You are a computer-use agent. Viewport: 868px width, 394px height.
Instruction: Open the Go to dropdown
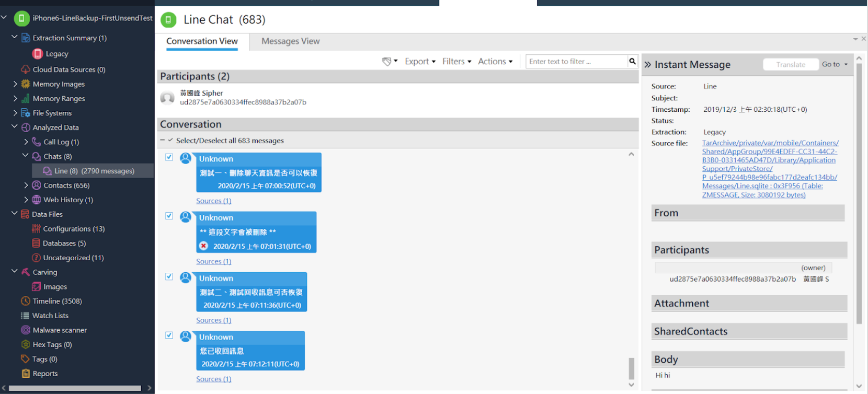835,64
